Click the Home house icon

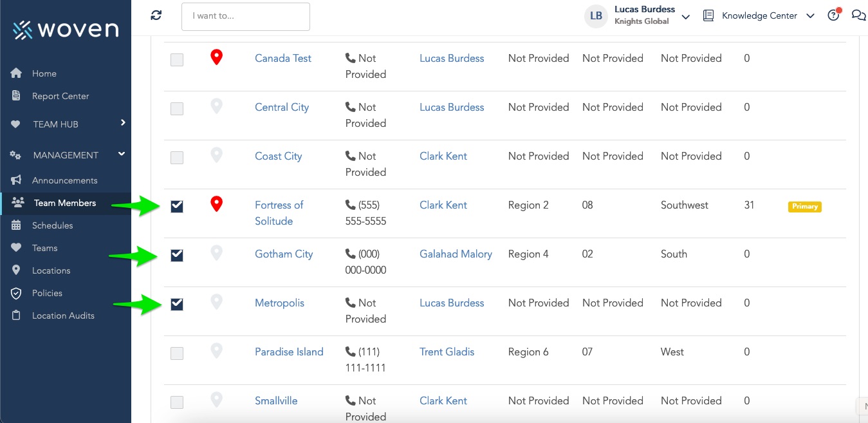pos(17,73)
